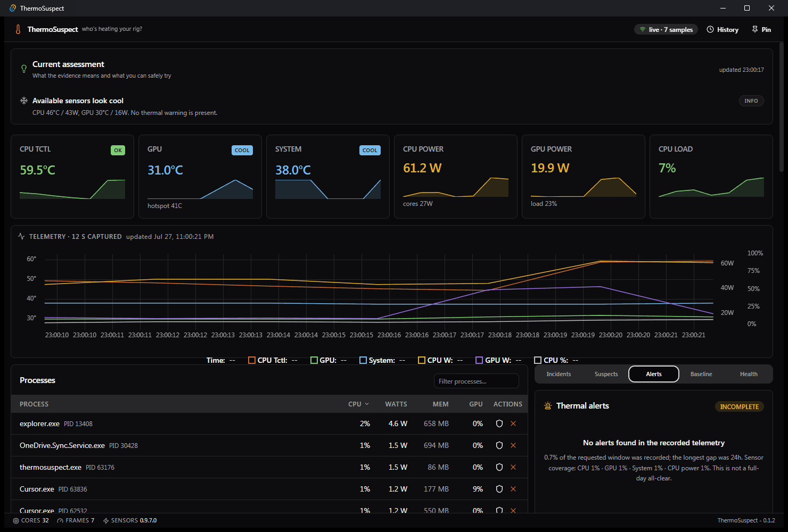
Task: Click red X kill icon for explorer.exe
Action: click(x=513, y=423)
